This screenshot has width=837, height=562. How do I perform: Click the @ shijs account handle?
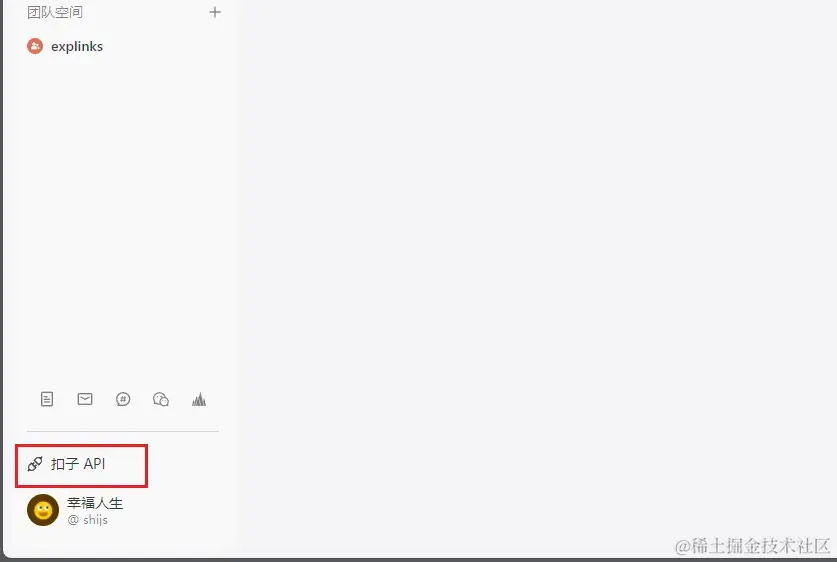88,519
